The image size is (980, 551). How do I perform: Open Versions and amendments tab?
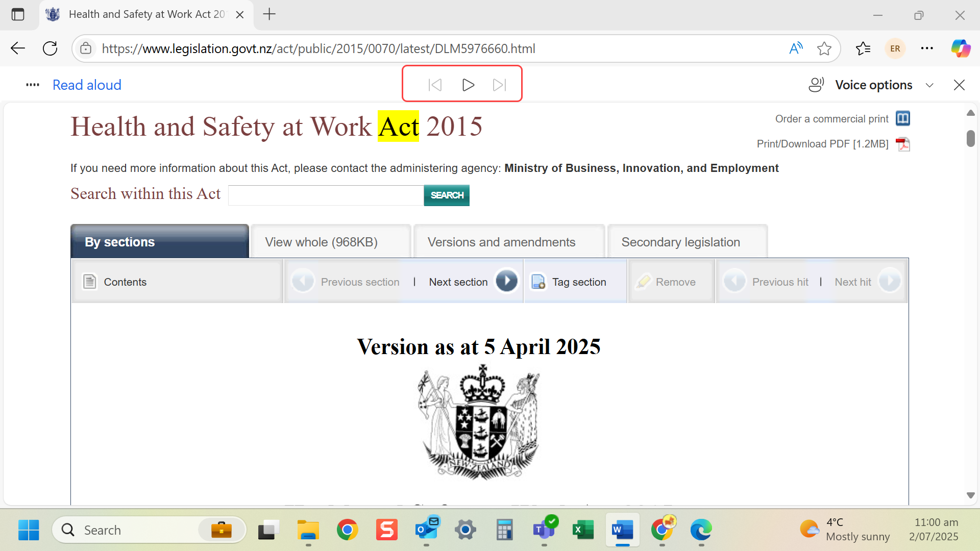pyautogui.click(x=509, y=242)
